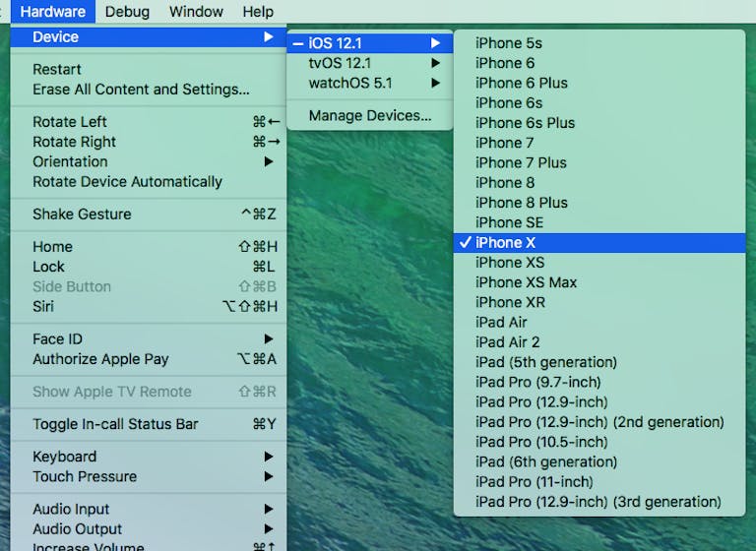The image size is (756, 551).
Task: Select iPhone SE simulator
Action: [599, 222]
